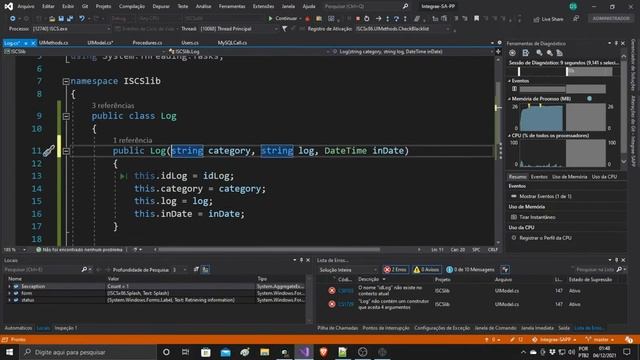Click the ADMINISTRADOR button
Screen dimensions: 640x360
[611, 19]
